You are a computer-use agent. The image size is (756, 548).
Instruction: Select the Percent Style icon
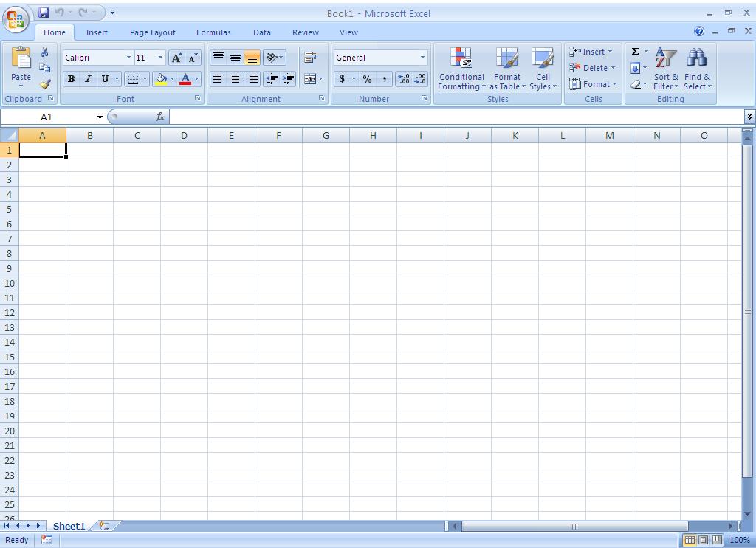366,79
